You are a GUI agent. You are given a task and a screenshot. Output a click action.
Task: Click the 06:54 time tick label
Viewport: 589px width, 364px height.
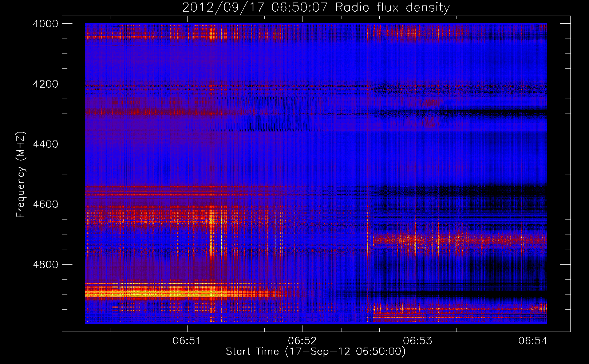pos(533,341)
